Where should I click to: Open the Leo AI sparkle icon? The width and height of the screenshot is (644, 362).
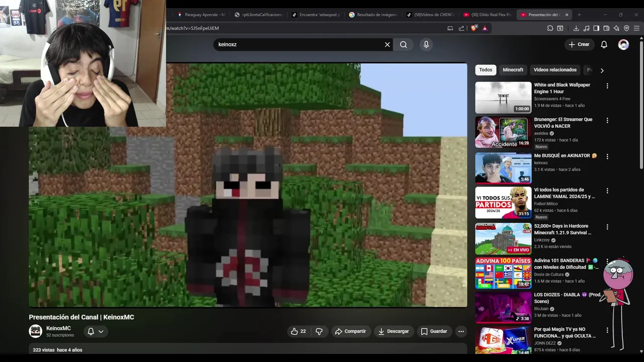[x=616, y=28]
